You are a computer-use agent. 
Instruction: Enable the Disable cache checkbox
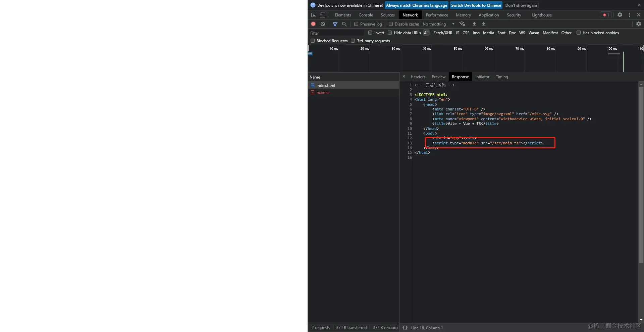pos(391,24)
